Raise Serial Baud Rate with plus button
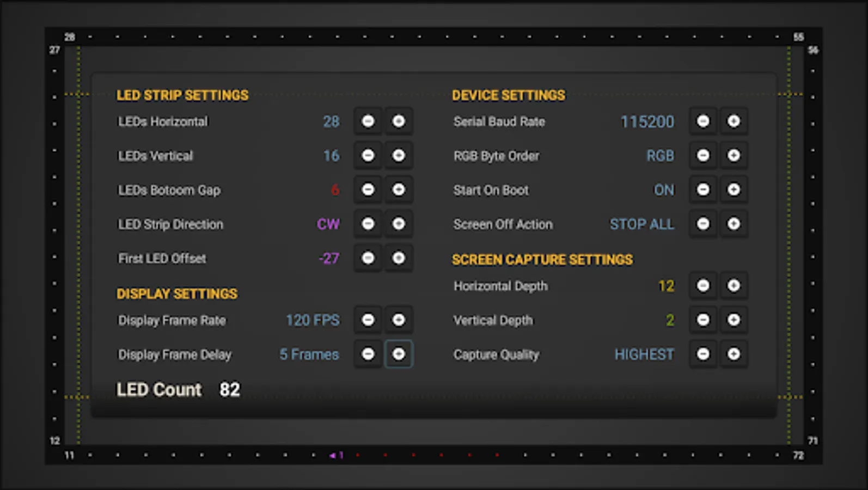868x490 pixels. point(733,121)
